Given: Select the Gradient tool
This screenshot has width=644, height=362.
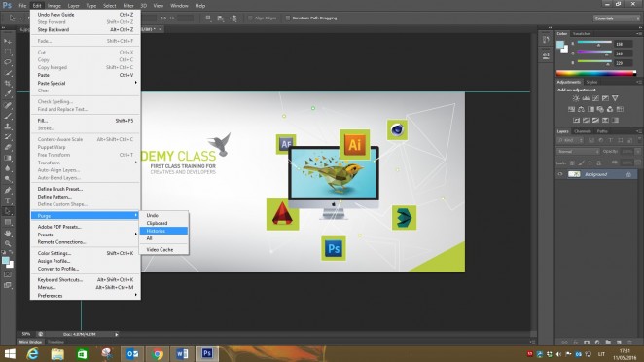Looking at the screenshot, I should pos(8,159).
